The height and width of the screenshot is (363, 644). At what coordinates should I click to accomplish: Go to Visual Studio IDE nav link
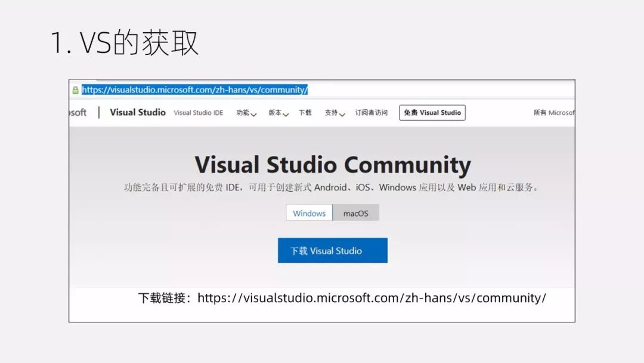[x=198, y=113]
